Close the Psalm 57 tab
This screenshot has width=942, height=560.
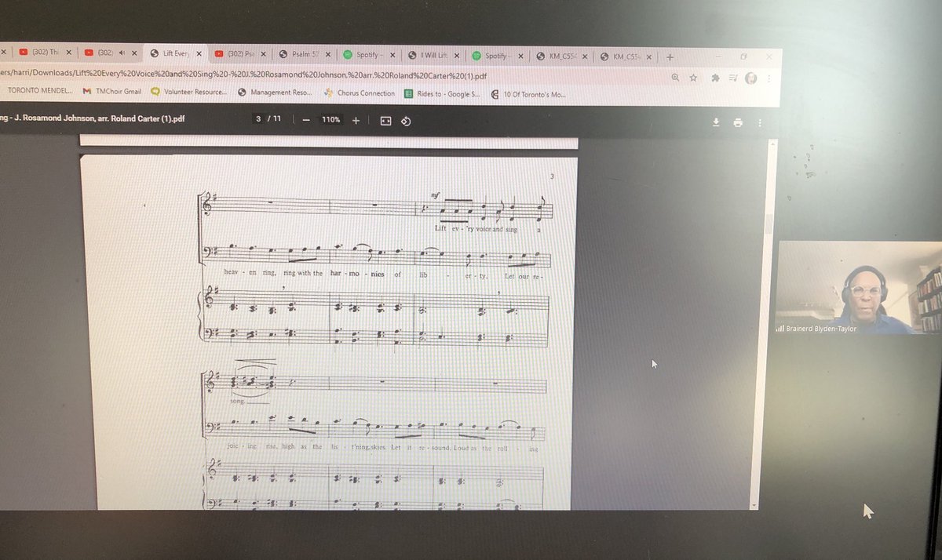tap(327, 54)
